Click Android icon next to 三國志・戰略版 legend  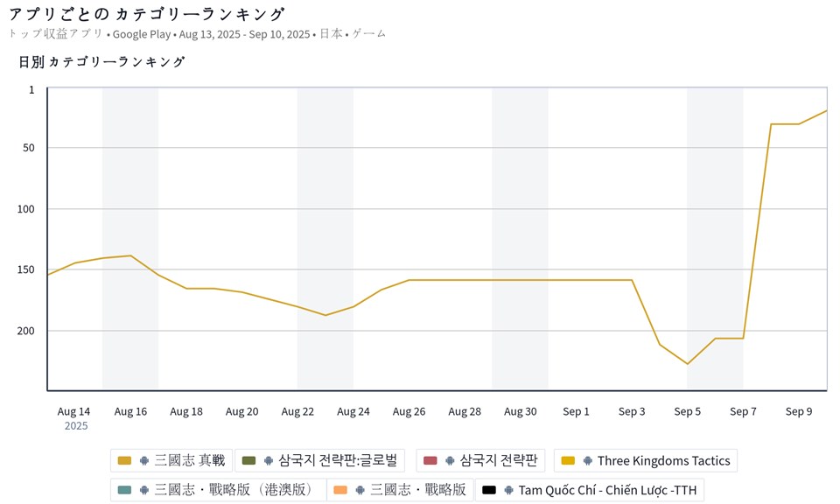pyautogui.click(x=360, y=490)
